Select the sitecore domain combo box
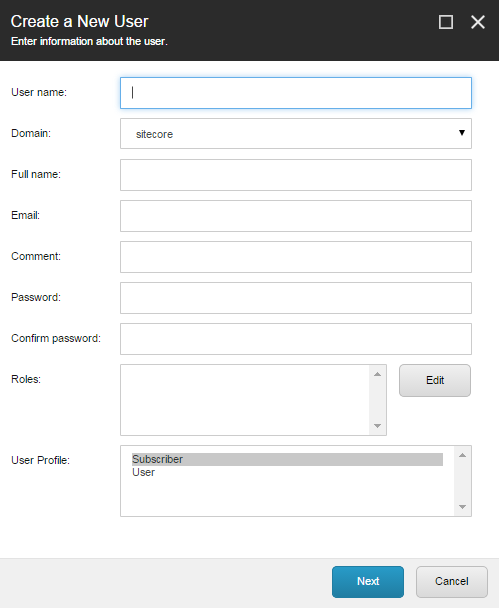The width and height of the screenshot is (499, 608). click(x=296, y=134)
